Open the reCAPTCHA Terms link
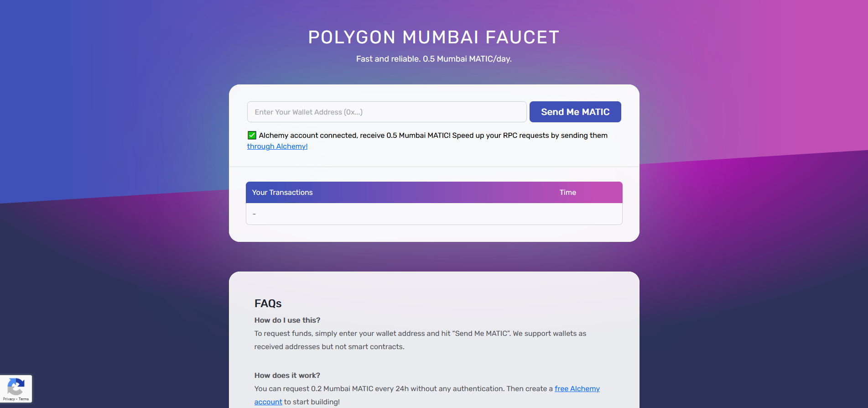This screenshot has height=408, width=868. (x=24, y=399)
